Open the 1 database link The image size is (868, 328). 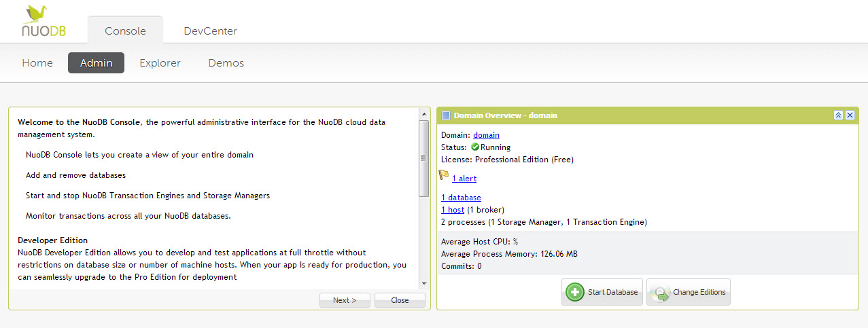click(x=461, y=198)
